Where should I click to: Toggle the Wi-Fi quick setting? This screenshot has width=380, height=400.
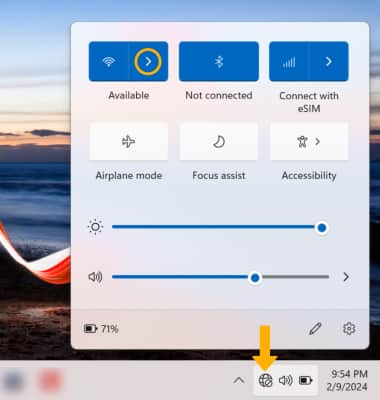pyautogui.click(x=109, y=61)
